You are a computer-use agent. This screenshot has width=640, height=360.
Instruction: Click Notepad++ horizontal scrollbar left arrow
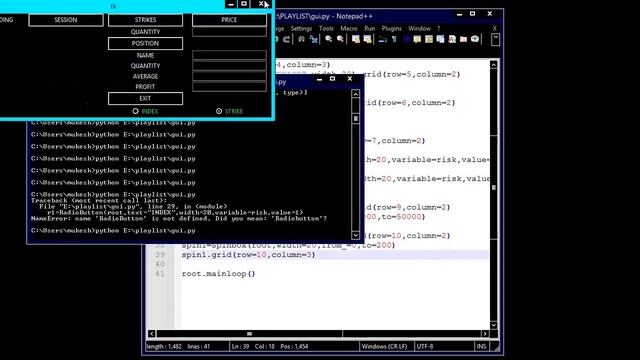point(151,333)
